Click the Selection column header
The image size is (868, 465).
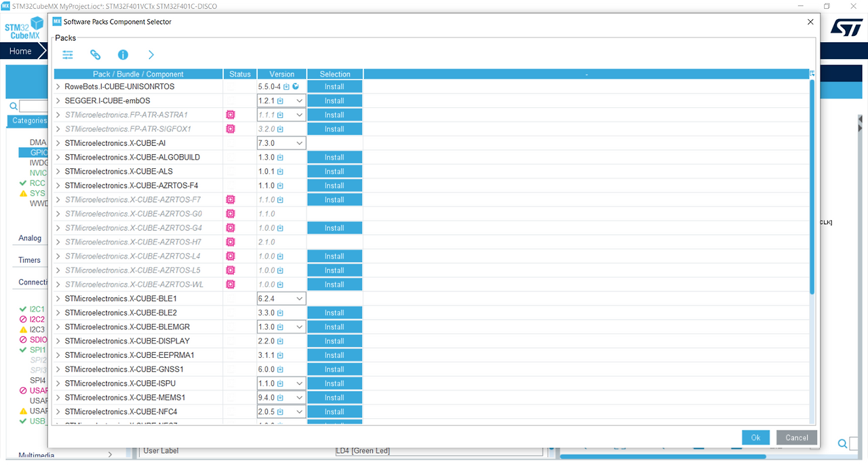coord(335,74)
